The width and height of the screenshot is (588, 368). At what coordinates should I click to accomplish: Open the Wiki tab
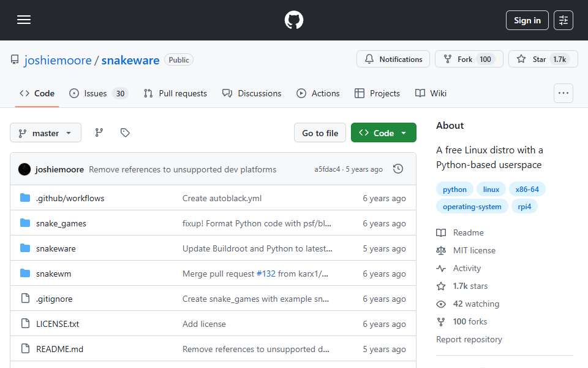[431, 93]
